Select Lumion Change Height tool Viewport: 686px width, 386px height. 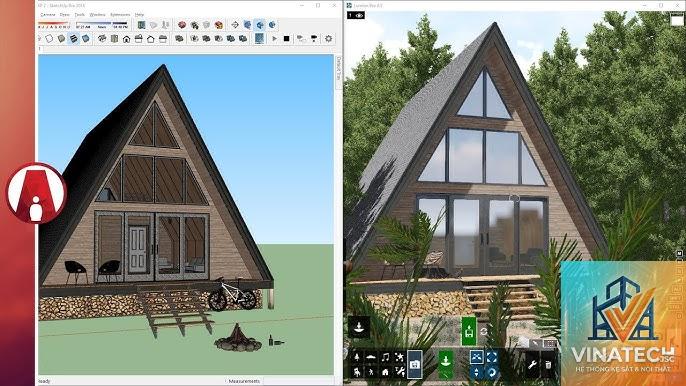pos(476,372)
